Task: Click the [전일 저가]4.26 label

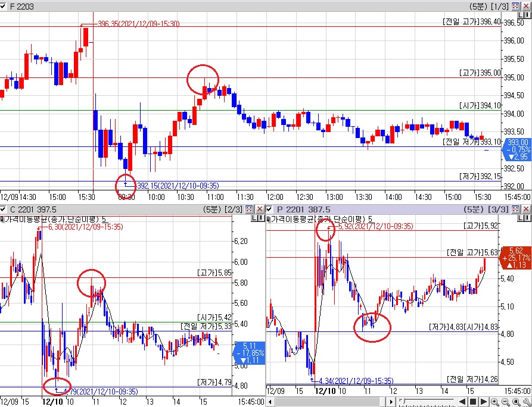Action: click(x=472, y=379)
